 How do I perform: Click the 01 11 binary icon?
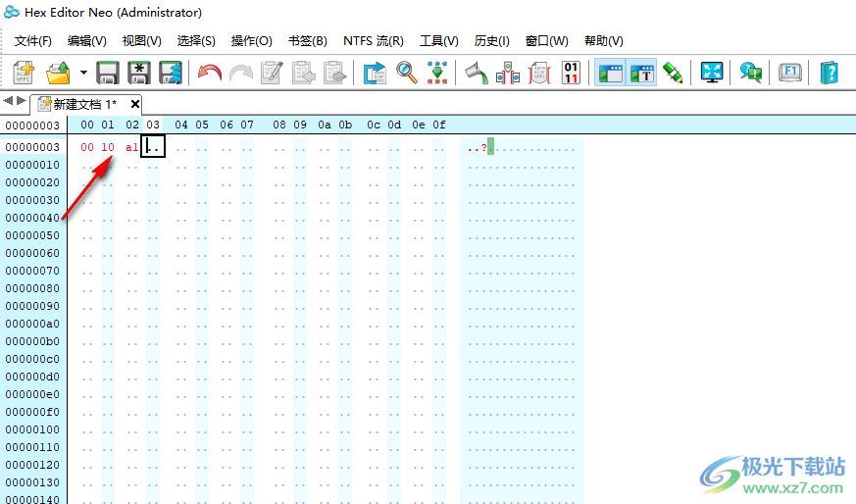point(571,73)
